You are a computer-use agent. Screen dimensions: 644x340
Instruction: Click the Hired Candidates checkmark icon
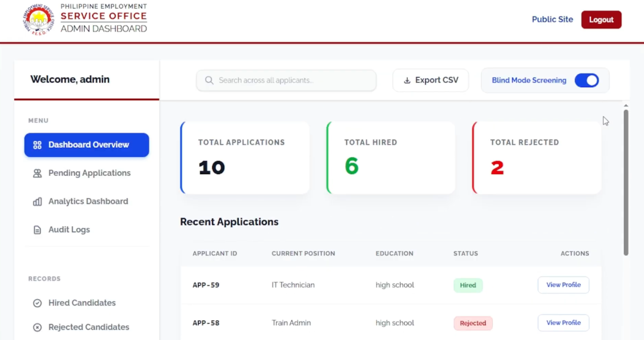pos(37,303)
